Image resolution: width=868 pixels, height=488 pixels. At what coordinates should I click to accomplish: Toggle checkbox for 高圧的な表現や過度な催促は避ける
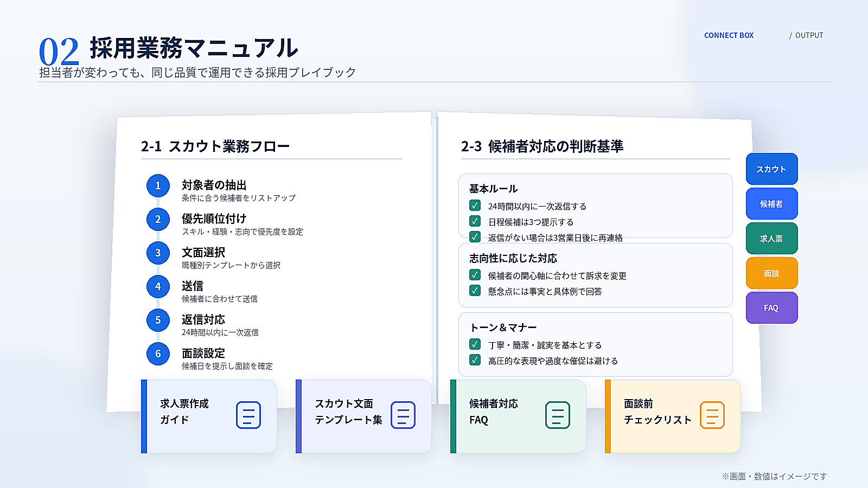[475, 360]
